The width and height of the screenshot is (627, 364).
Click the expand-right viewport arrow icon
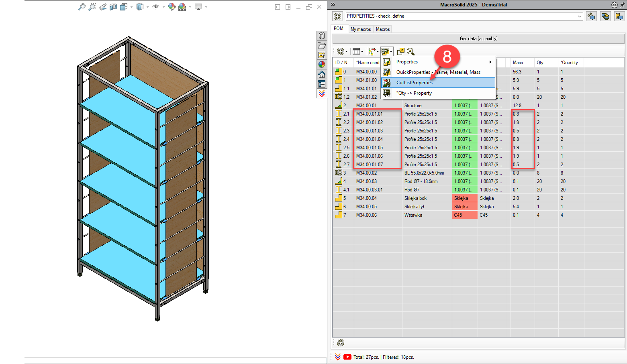pos(288,7)
